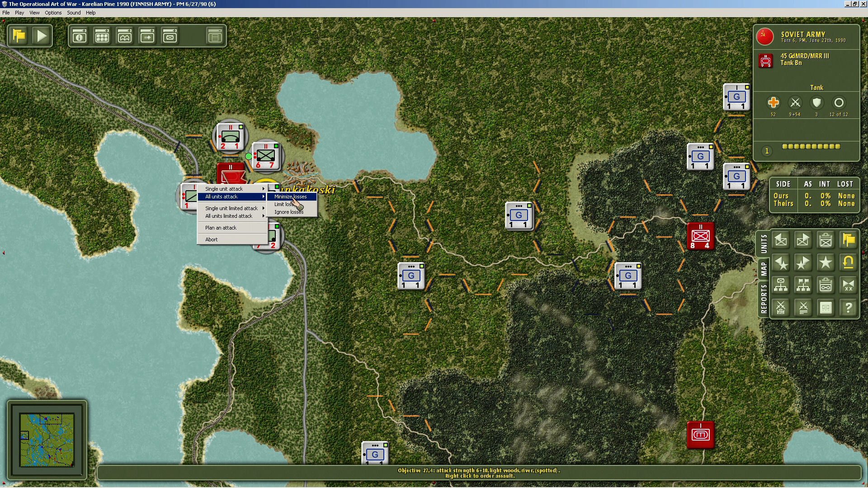Viewport: 868px width, 488px height.
Task: Open the crossed swords with lines icon
Action: 803,308
